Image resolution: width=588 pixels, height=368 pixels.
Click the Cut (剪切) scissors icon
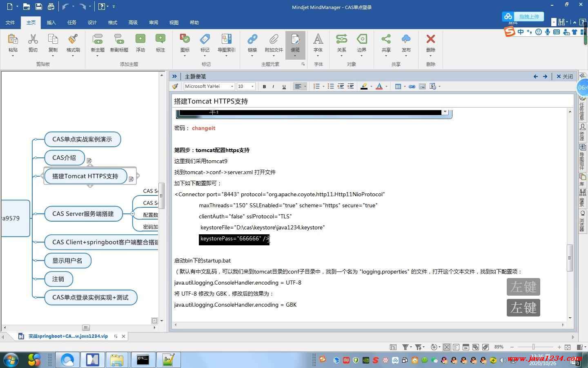point(33,39)
